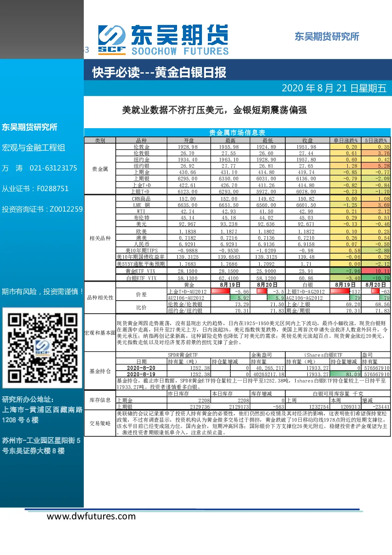392x555 pixels.
Task: Click the 品种相关性 section label
Action: coord(100,297)
